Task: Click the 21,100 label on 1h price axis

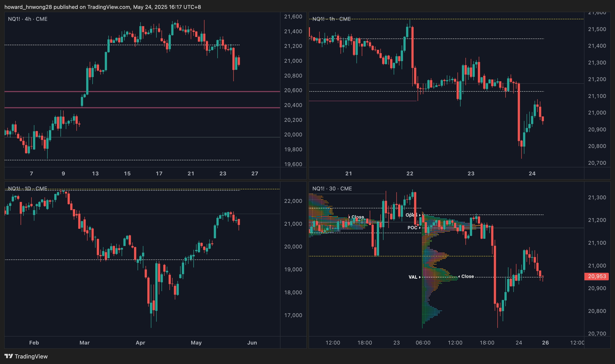Action: tap(597, 96)
